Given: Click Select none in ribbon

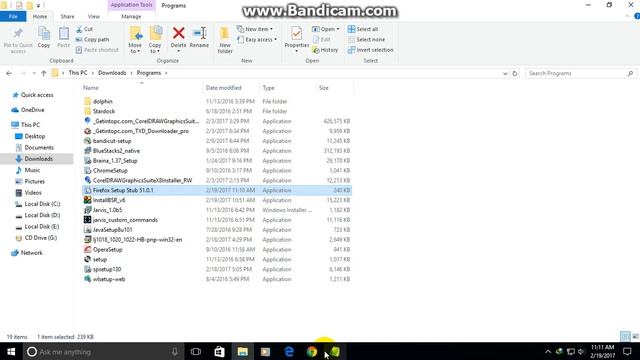Looking at the screenshot, I should click(367, 40).
